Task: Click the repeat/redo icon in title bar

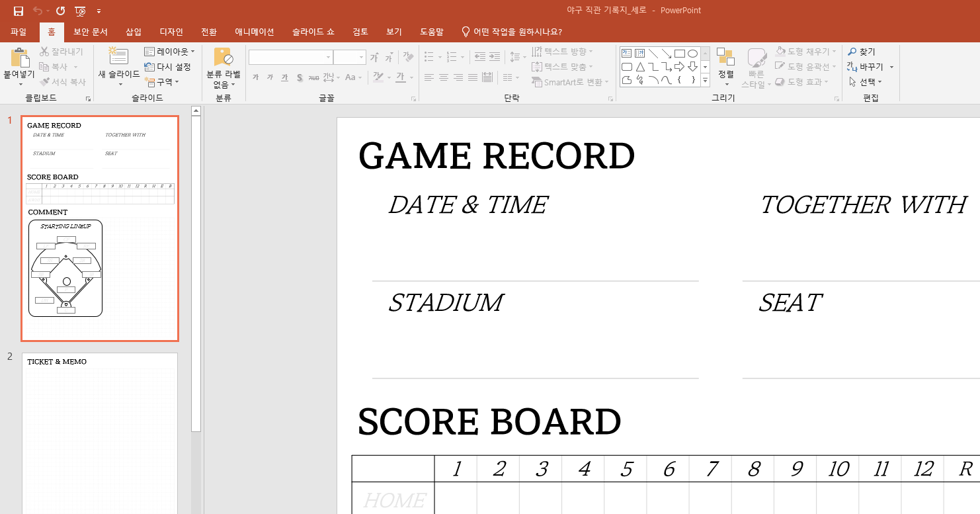Action: click(x=61, y=11)
